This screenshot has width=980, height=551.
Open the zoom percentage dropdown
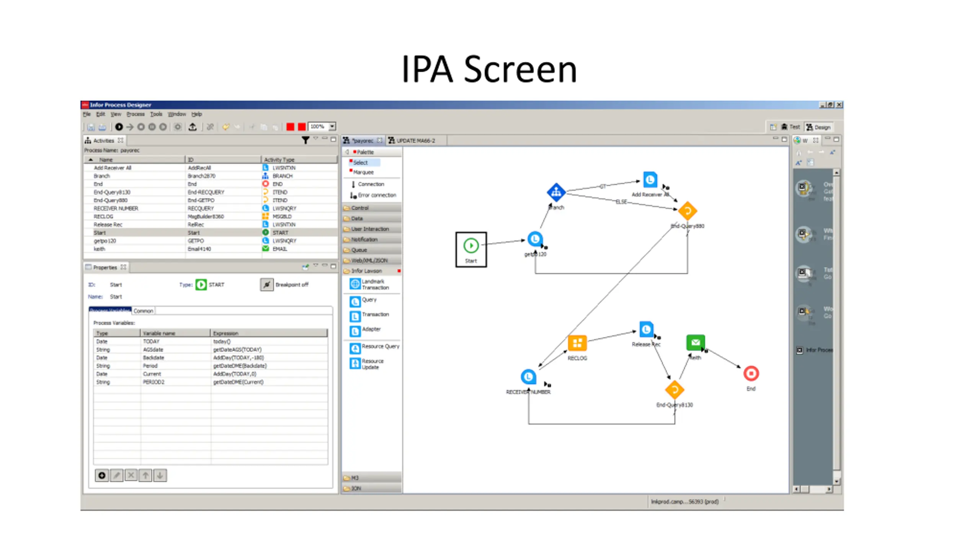(332, 126)
